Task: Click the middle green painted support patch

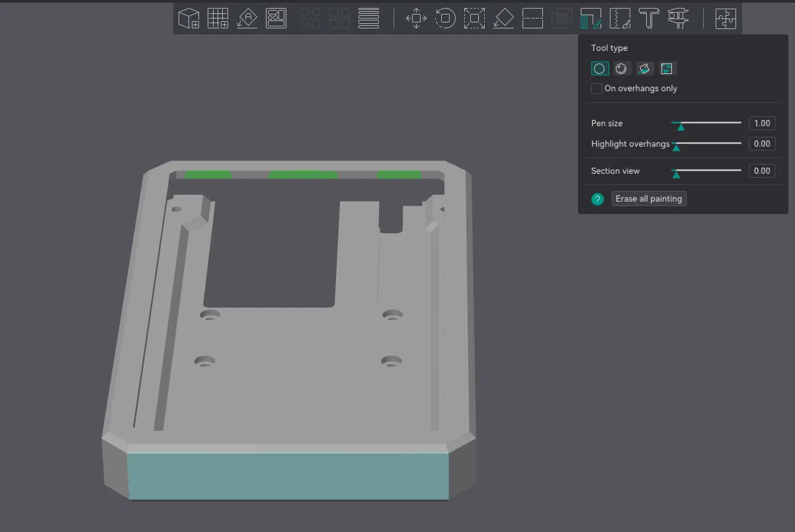Action: [x=304, y=174]
